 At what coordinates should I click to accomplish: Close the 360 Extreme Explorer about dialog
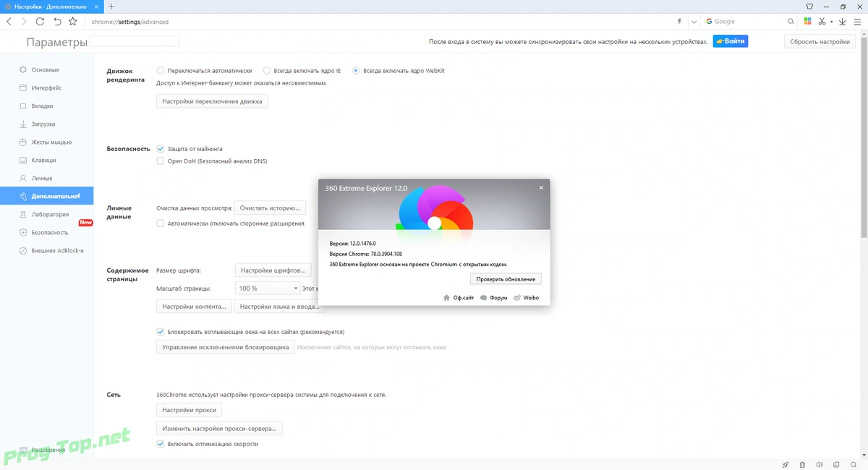[541, 188]
